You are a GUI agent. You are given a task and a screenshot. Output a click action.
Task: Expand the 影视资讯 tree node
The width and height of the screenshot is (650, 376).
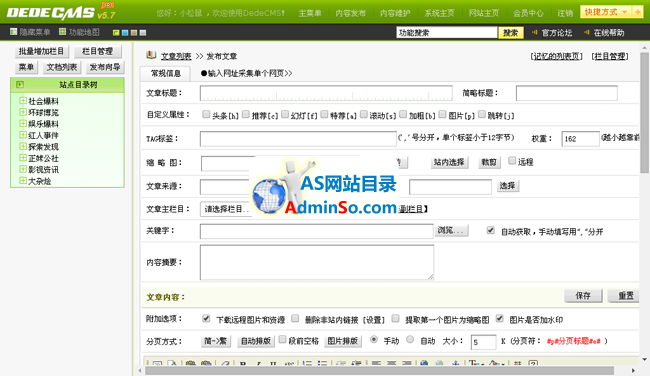[23, 169]
